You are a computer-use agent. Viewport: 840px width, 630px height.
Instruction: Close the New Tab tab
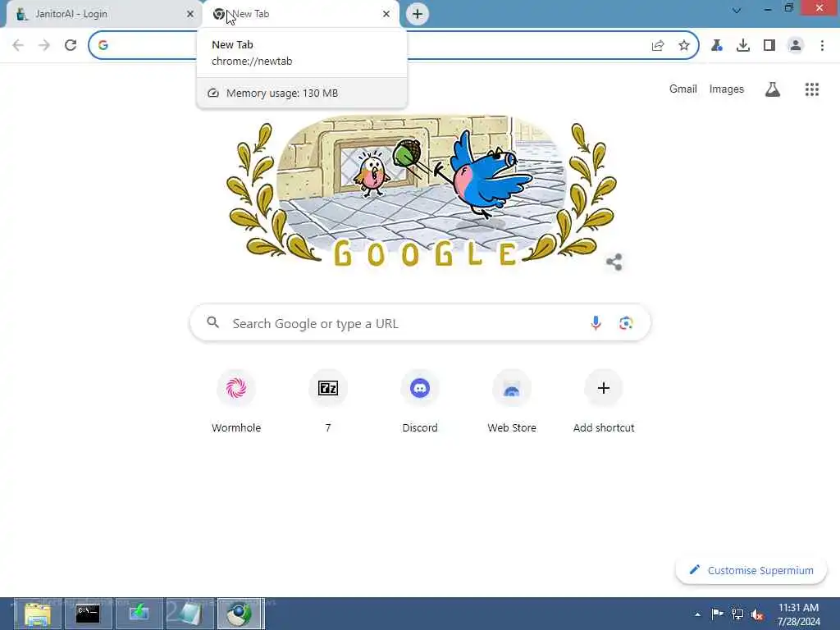(x=386, y=14)
